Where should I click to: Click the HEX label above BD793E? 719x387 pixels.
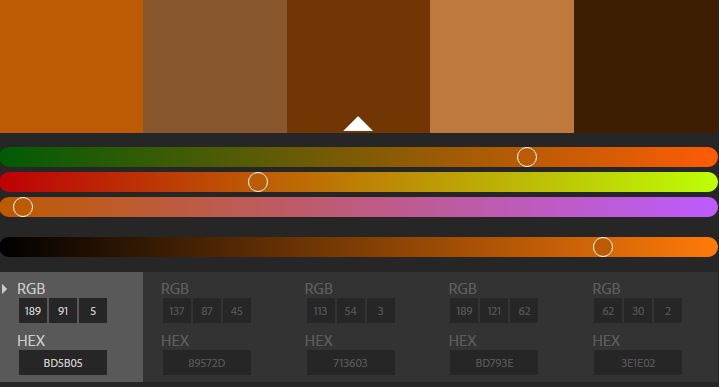click(463, 341)
